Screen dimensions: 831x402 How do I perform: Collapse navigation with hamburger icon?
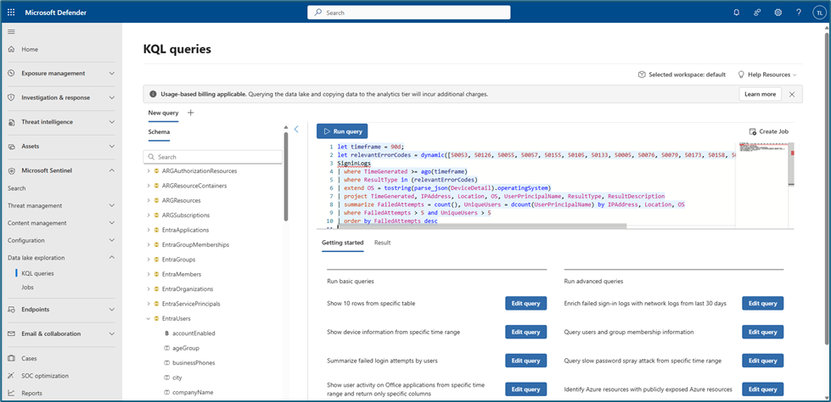coord(11,32)
